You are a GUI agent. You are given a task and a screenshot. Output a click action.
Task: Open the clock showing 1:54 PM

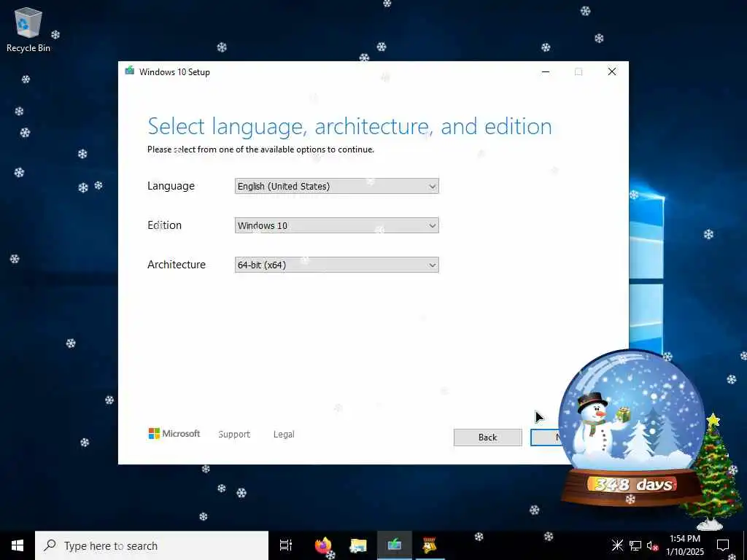[x=684, y=545]
